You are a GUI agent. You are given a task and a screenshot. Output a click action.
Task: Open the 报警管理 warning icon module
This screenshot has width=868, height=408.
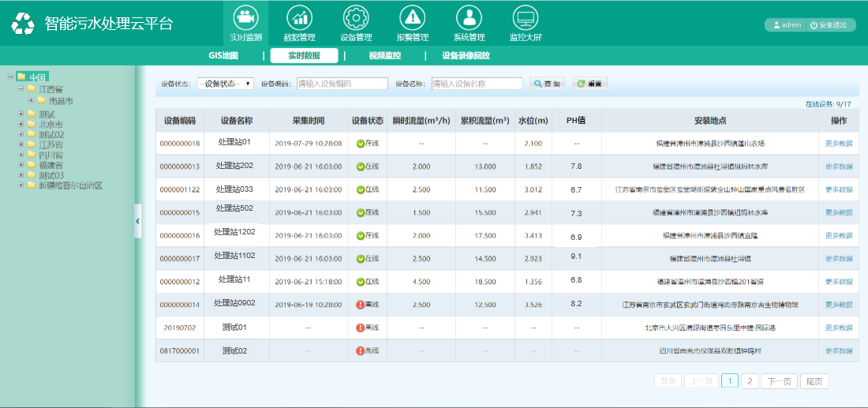pos(410,17)
